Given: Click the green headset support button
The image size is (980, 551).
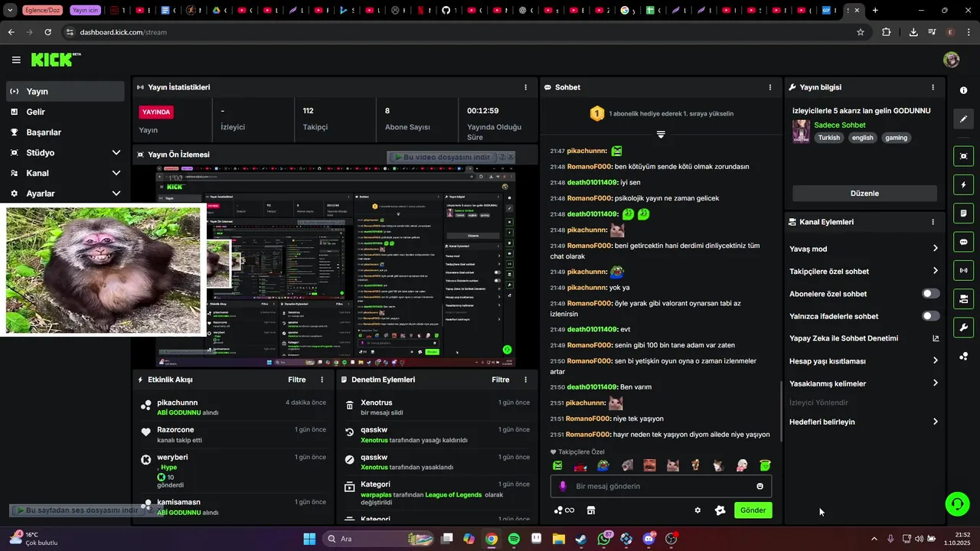Looking at the screenshot, I should tap(957, 504).
